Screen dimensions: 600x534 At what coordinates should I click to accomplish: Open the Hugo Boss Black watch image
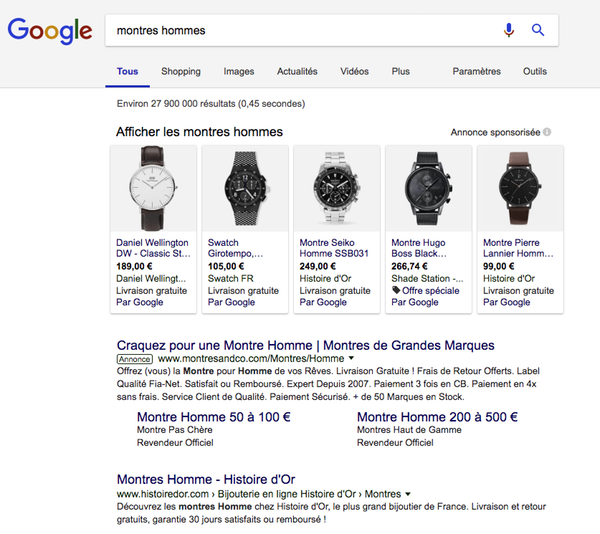pyautogui.click(x=428, y=189)
